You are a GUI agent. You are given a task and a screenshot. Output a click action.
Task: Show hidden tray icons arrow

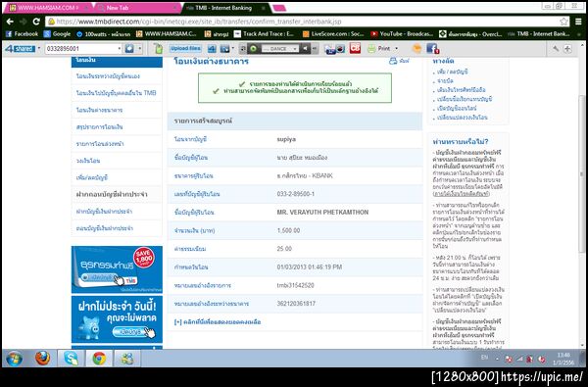point(498,359)
